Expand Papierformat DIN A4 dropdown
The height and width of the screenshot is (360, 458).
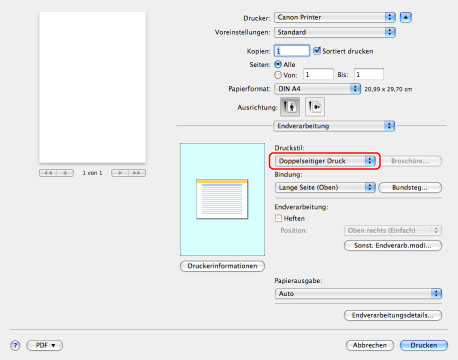[x=317, y=89]
